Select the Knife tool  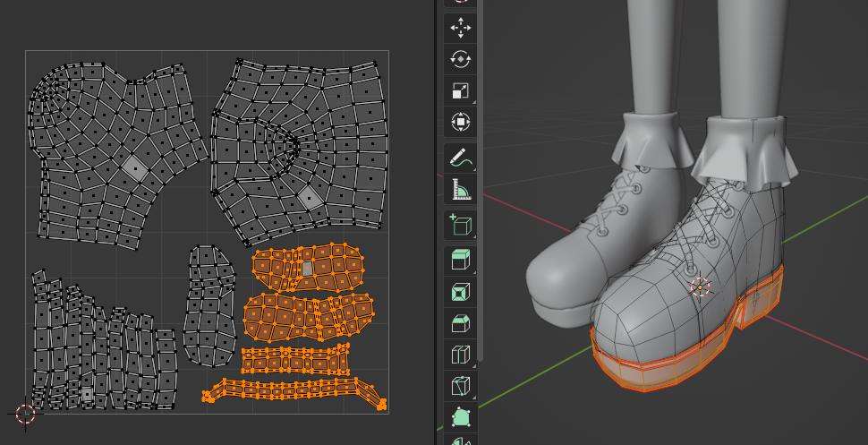click(461, 386)
